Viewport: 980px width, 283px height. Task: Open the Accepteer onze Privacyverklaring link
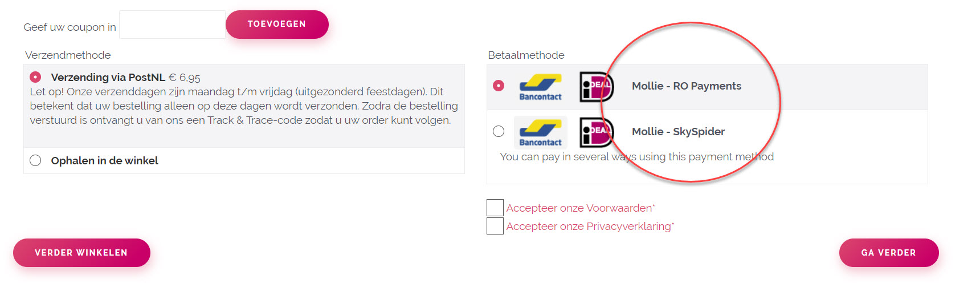click(x=589, y=227)
